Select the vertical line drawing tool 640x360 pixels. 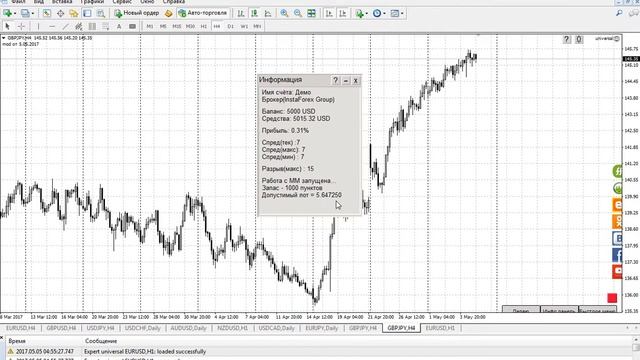(38, 26)
